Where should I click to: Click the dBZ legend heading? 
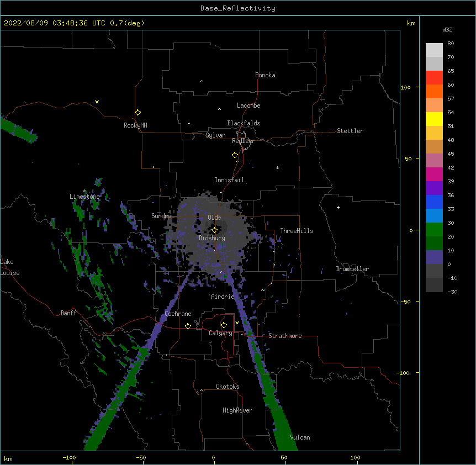447,29
